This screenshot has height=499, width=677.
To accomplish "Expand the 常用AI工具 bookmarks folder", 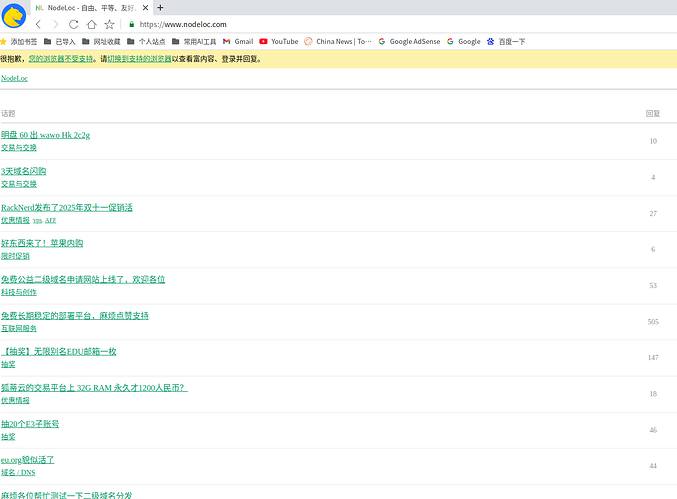I will (x=193, y=41).
